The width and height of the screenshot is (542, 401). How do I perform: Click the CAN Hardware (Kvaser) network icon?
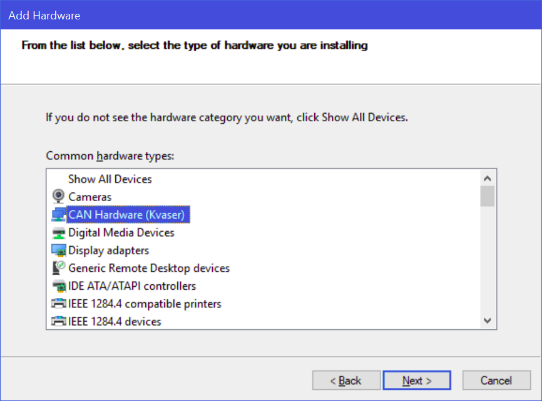coord(58,214)
